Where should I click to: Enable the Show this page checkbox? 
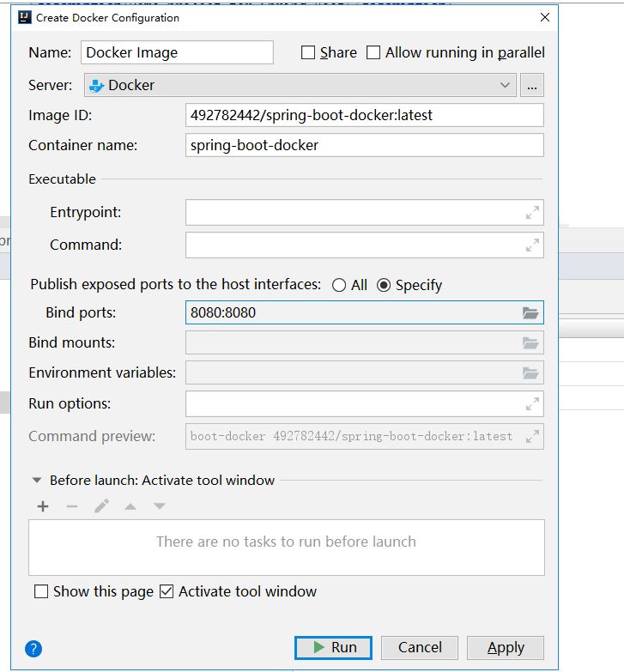tap(41, 592)
